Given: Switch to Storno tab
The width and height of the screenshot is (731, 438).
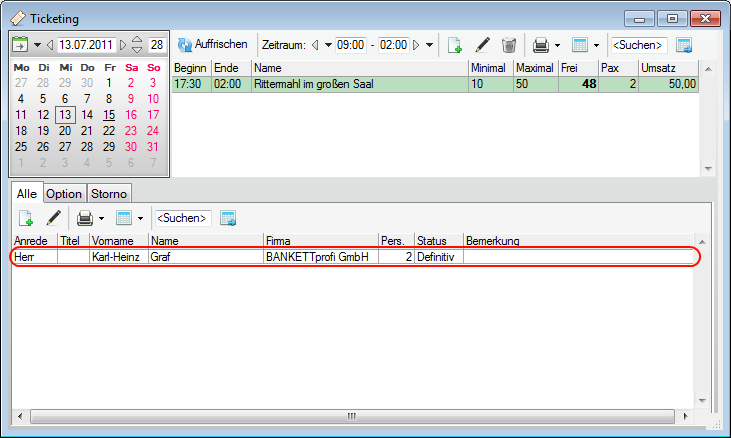Looking at the screenshot, I should point(109,194).
